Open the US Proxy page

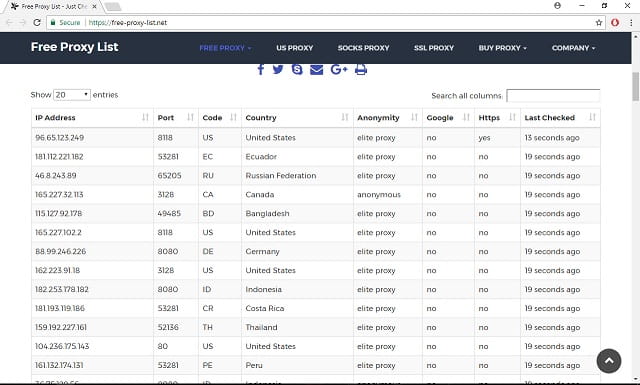click(x=294, y=48)
